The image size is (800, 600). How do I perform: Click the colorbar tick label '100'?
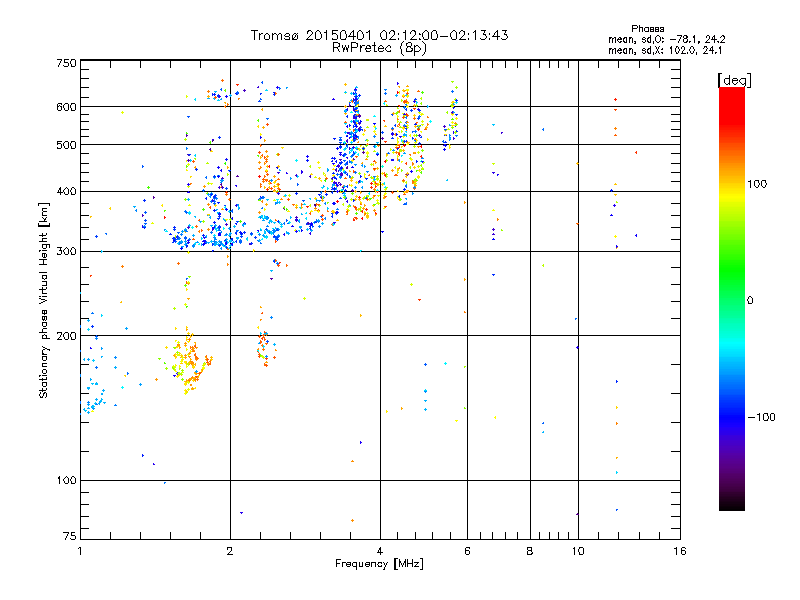point(757,184)
